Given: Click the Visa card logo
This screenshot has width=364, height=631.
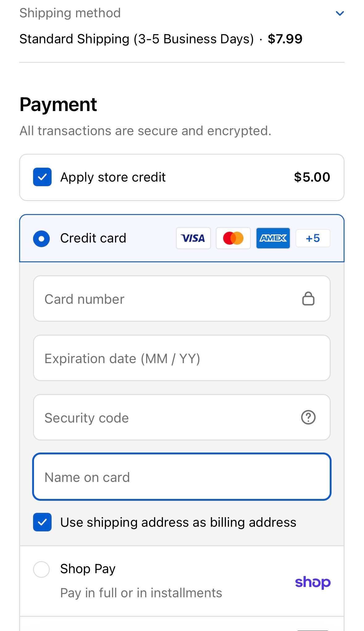Looking at the screenshot, I should coord(193,238).
